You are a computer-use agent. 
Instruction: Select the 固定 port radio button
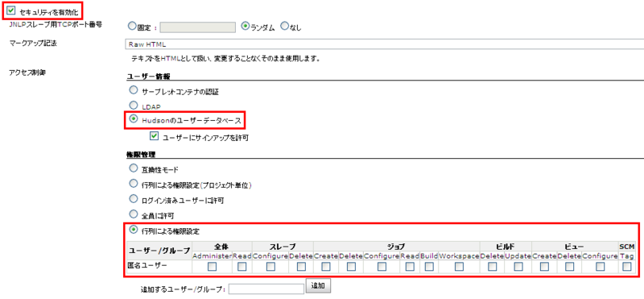131,27
